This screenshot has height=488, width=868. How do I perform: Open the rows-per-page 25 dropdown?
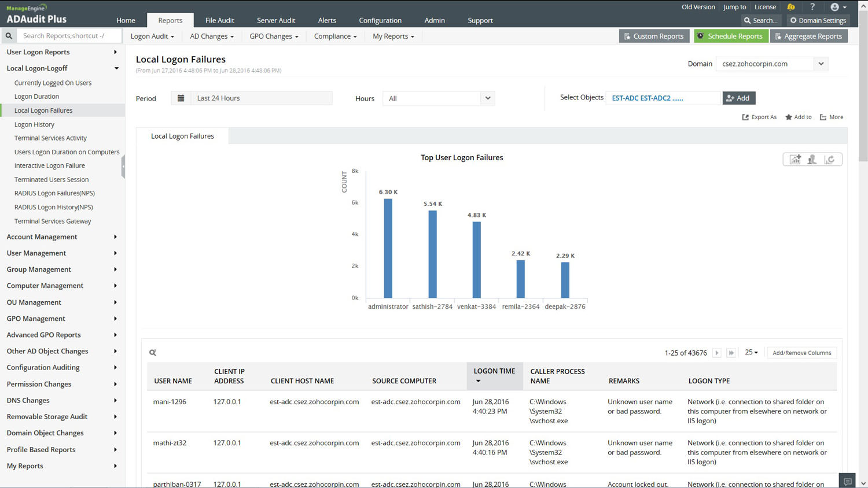751,352
